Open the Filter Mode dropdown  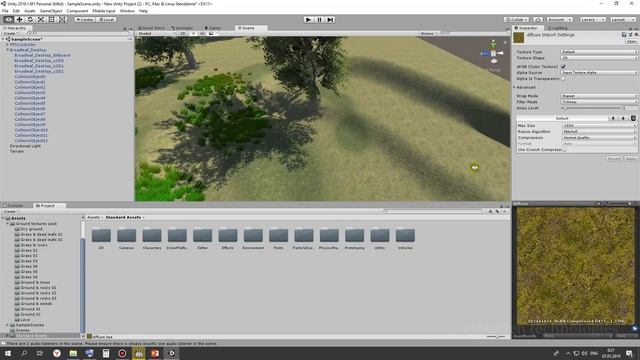tap(599, 102)
